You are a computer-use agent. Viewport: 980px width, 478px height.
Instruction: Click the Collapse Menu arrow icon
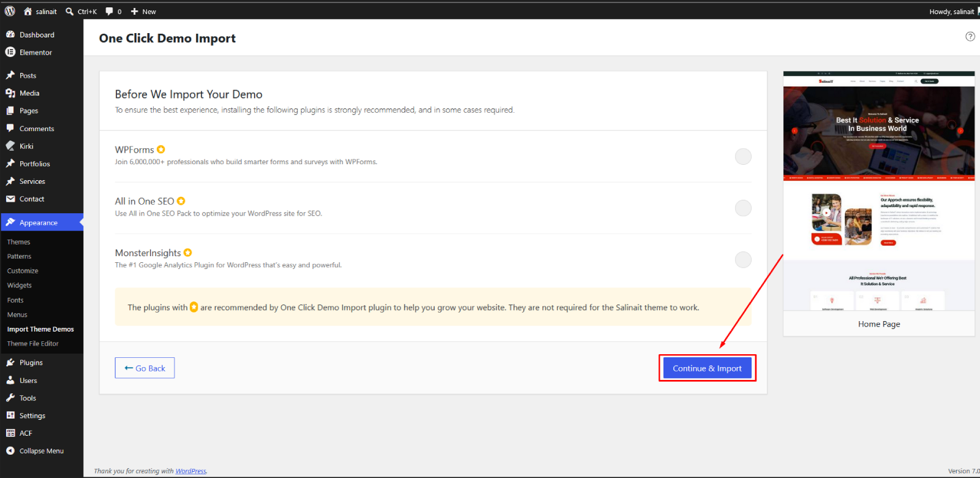click(10, 450)
